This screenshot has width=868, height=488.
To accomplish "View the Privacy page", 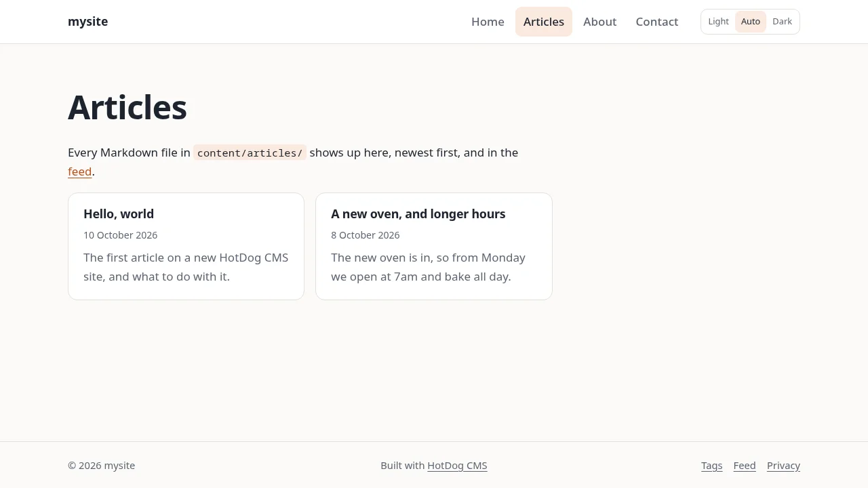I will [x=783, y=466].
